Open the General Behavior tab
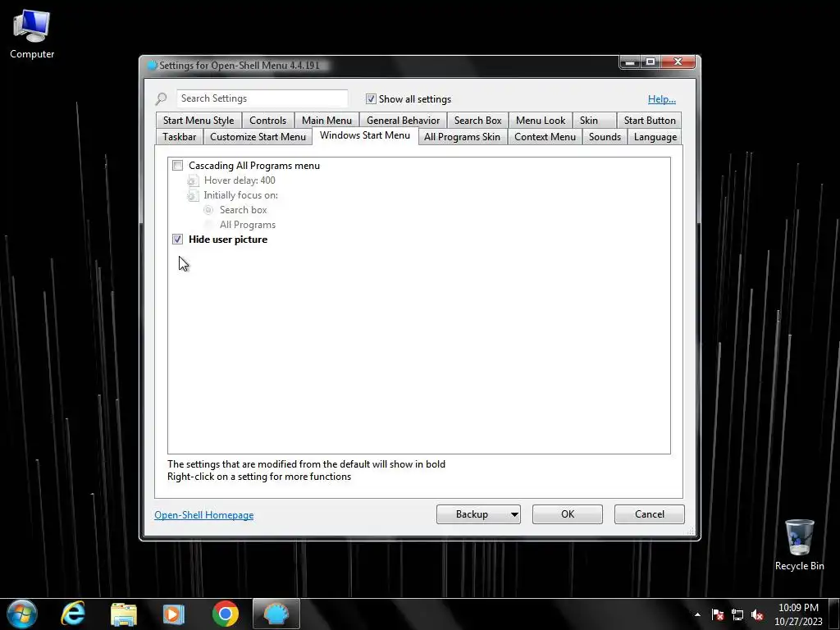 403,121
